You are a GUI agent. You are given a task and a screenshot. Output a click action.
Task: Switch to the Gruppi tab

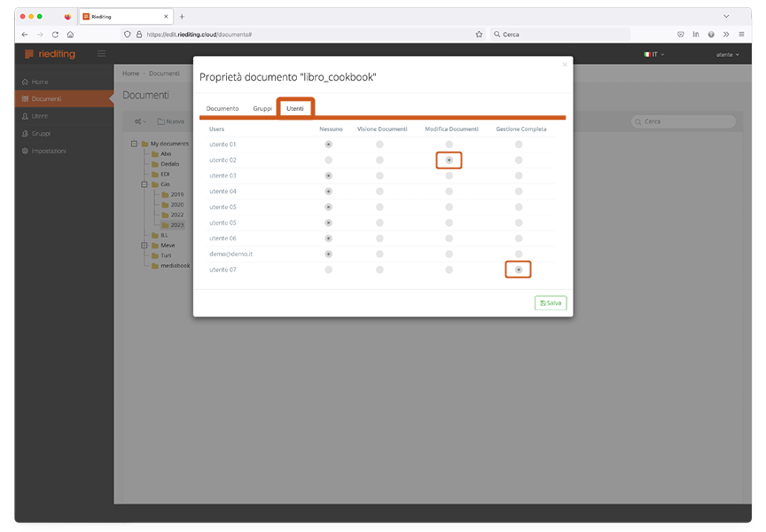(262, 108)
